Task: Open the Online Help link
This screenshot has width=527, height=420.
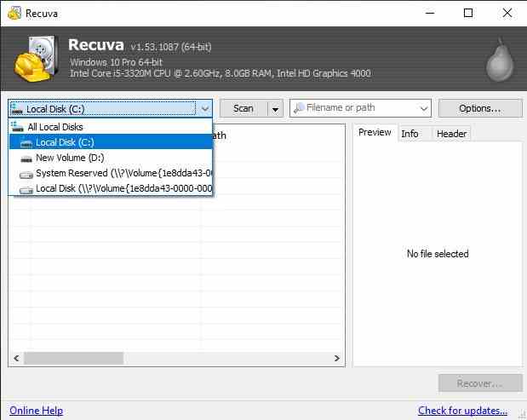Action: [x=37, y=411]
